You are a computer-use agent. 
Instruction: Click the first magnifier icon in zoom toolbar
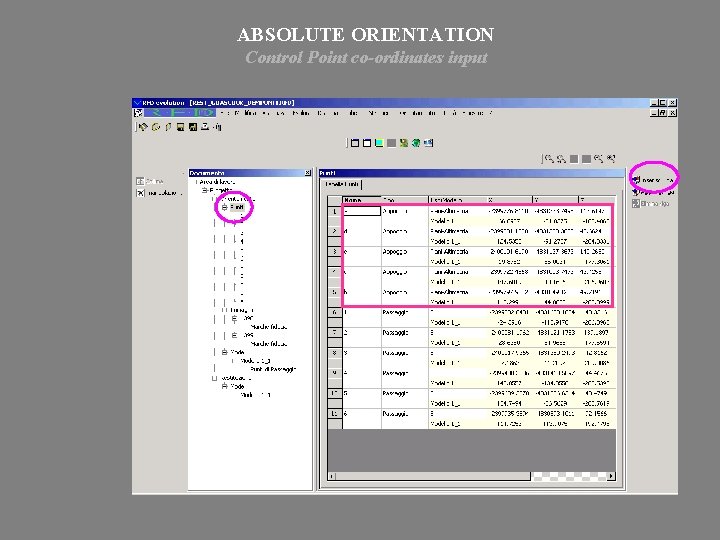pos(549,159)
